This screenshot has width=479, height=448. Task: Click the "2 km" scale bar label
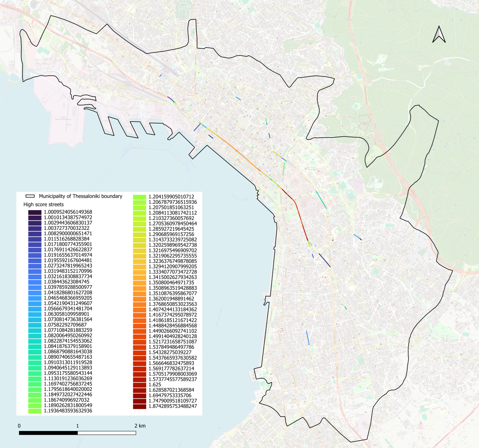click(140, 426)
